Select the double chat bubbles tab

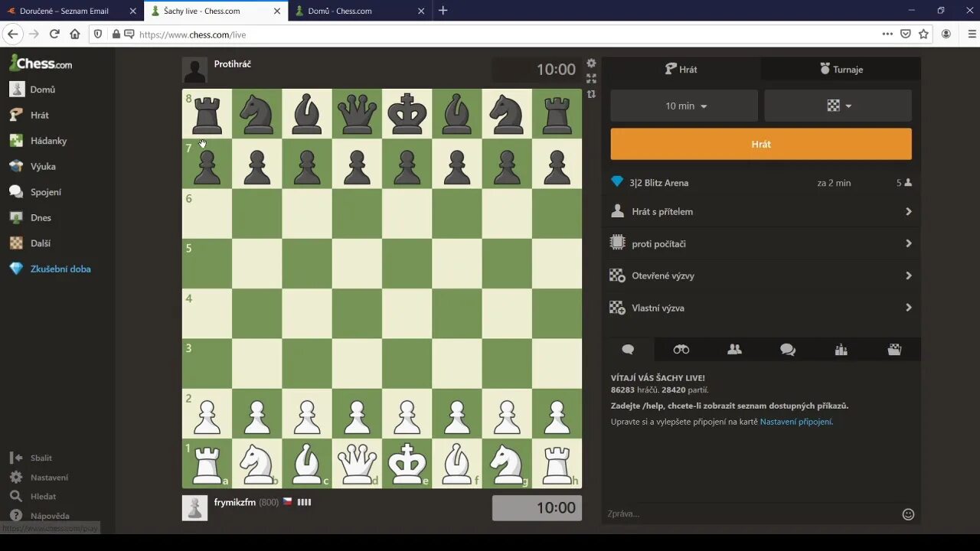[x=788, y=350]
